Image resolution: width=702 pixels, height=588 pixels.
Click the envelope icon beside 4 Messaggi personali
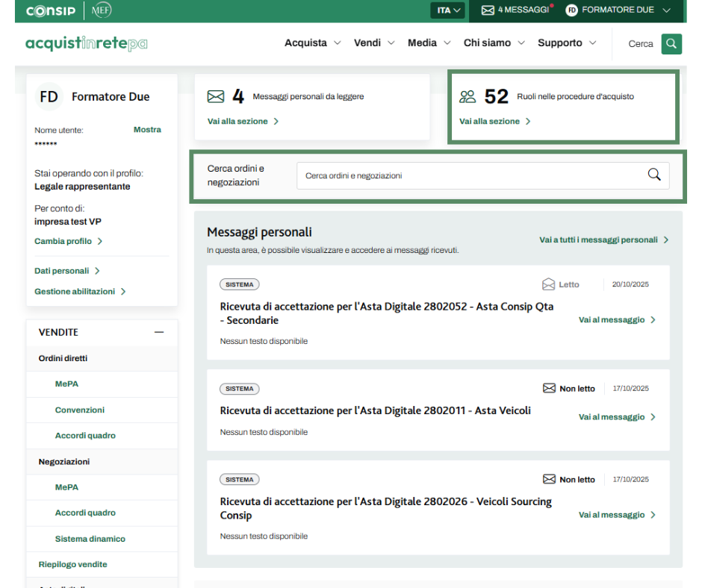(216, 96)
